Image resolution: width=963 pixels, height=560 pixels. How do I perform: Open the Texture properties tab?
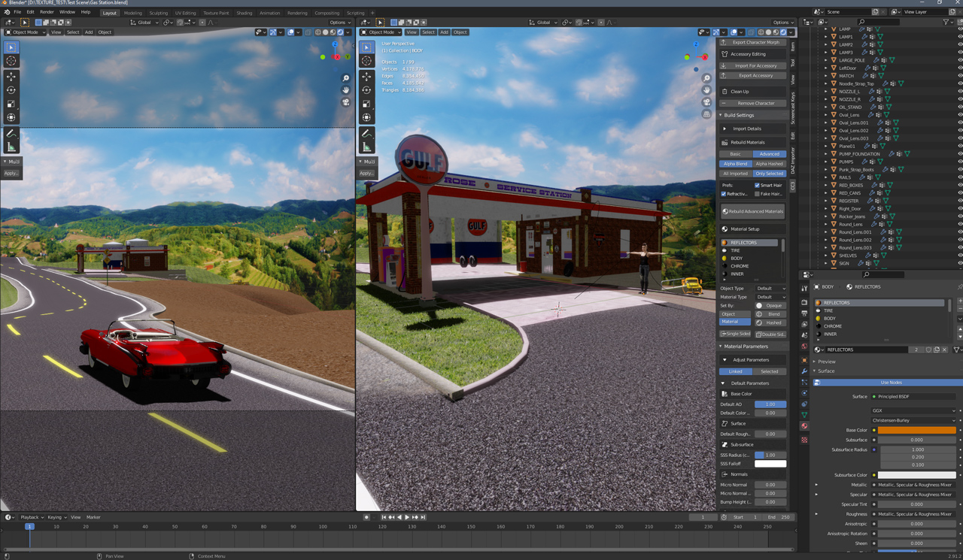[x=804, y=439]
